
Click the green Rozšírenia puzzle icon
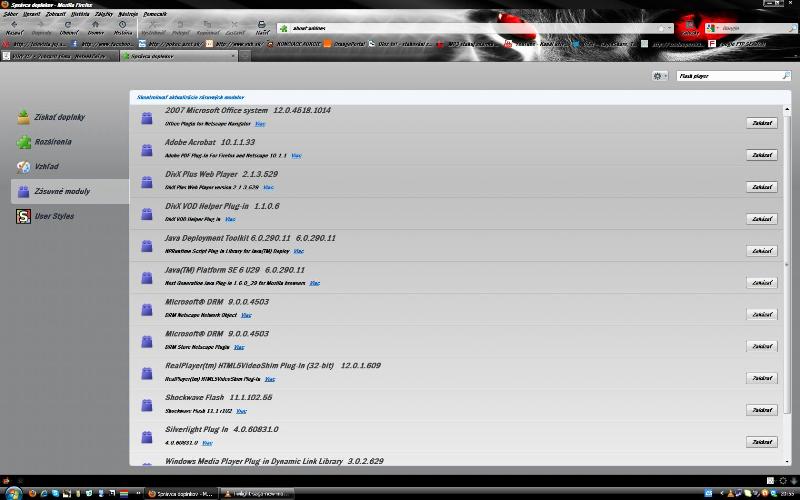(23, 142)
